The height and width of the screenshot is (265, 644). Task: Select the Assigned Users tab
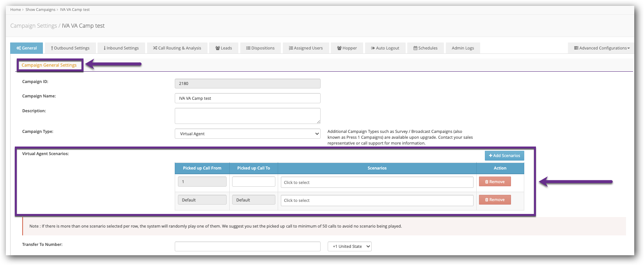(306, 48)
